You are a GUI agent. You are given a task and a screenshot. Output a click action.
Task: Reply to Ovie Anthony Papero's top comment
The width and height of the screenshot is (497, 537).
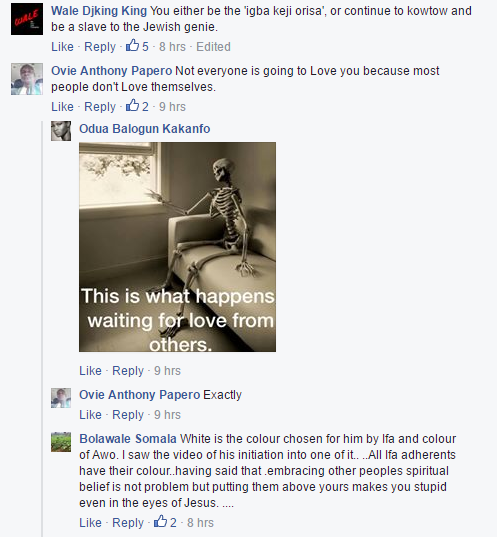tap(100, 107)
